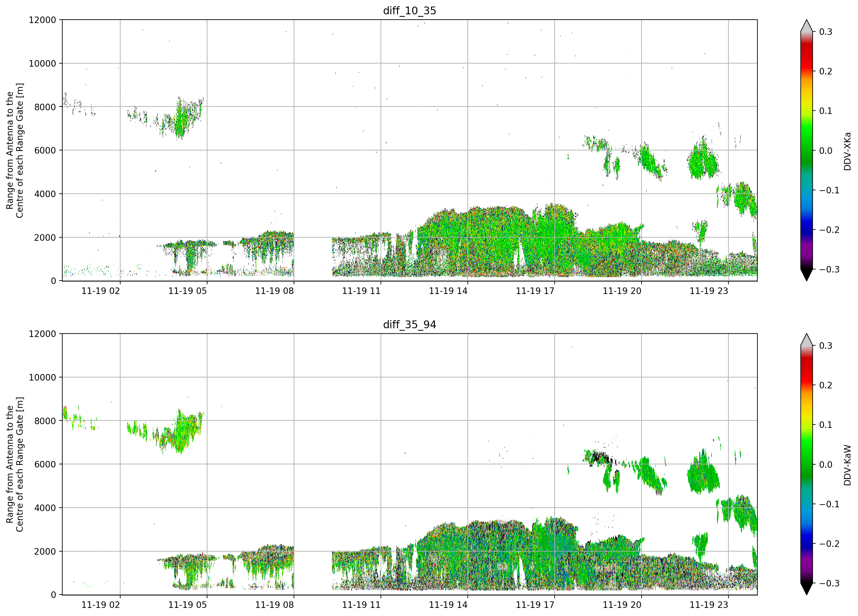Screen dimensions: 858x616
Task: Click the 11-19 23 tick label on bottom plot
Action: (x=709, y=605)
